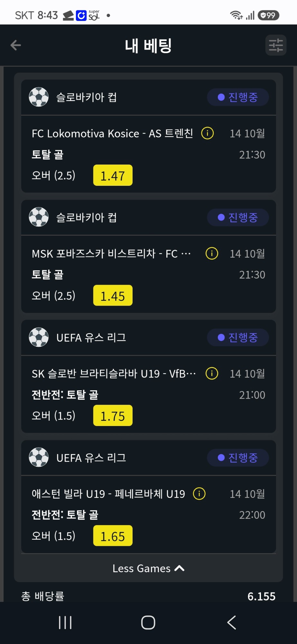This screenshot has height=644, width=297.
Task: Open the 애스턴 빌라 U19 - 페네르바체 U19 match
Action: pos(108,494)
